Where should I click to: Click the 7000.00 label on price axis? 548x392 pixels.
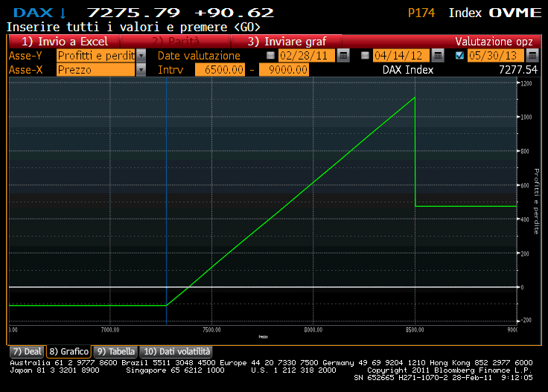tap(110, 330)
